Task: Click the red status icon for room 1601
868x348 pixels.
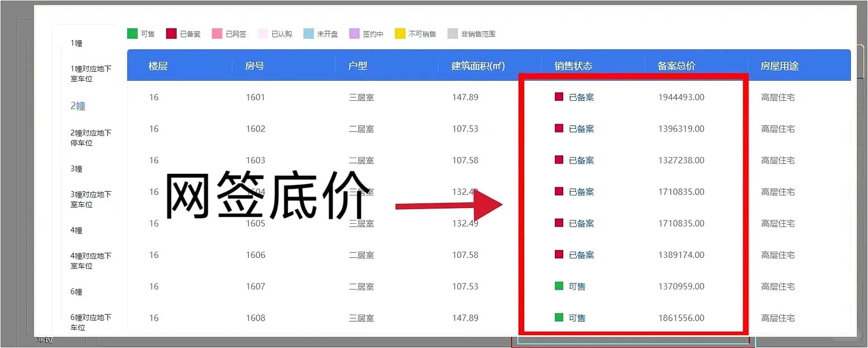Action: (x=559, y=97)
